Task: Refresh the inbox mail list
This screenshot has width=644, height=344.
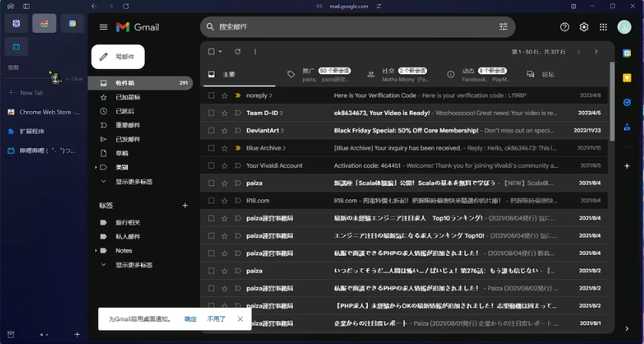Action: (238, 51)
